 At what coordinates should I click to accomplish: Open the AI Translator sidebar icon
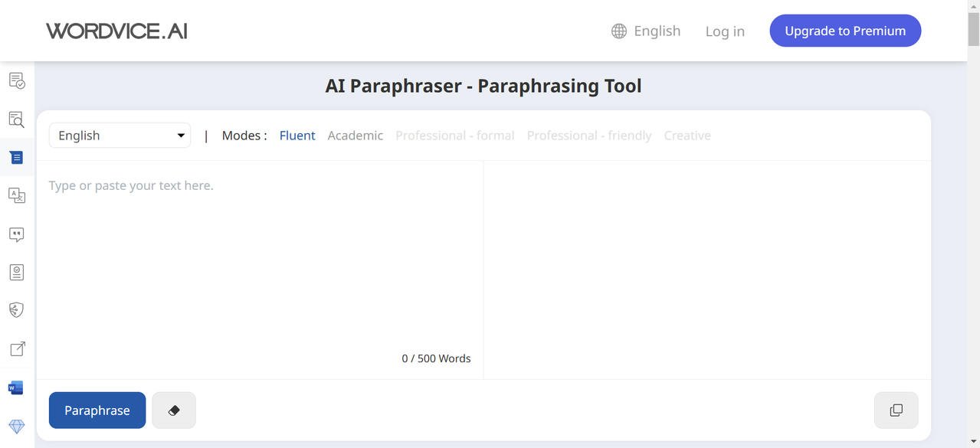point(16,195)
